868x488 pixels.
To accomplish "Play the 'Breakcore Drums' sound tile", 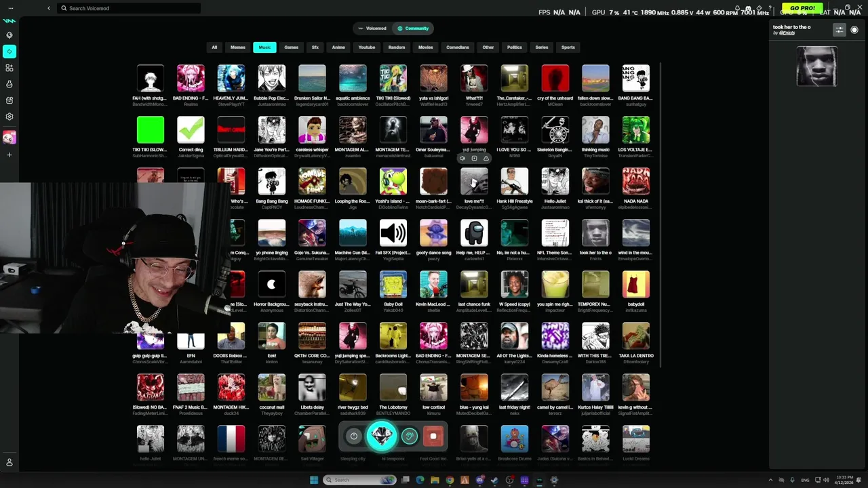I will tap(515, 439).
